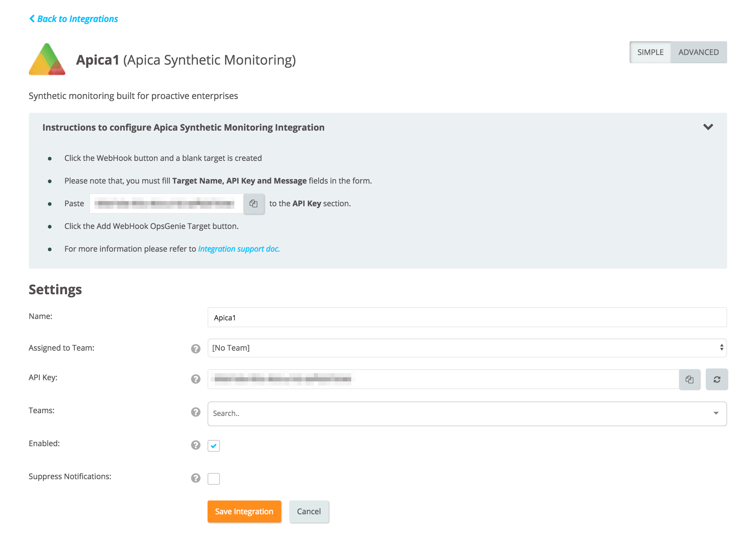756x539 pixels.
Task: Click the Apica triangle logo
Action: coord(47,59)
